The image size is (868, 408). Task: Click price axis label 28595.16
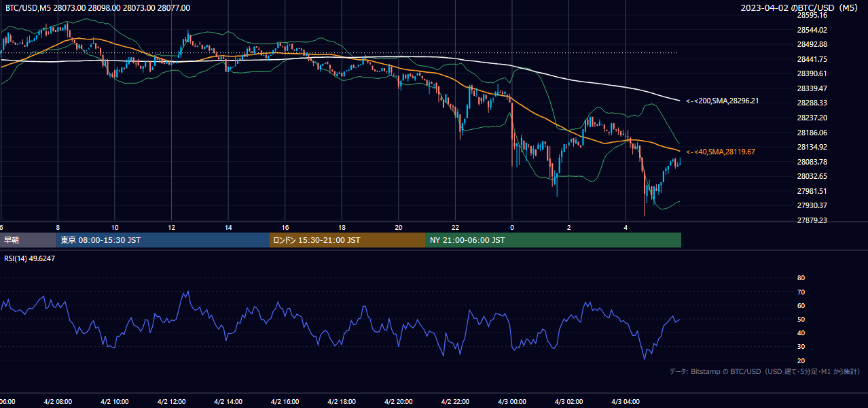(812, 15)
